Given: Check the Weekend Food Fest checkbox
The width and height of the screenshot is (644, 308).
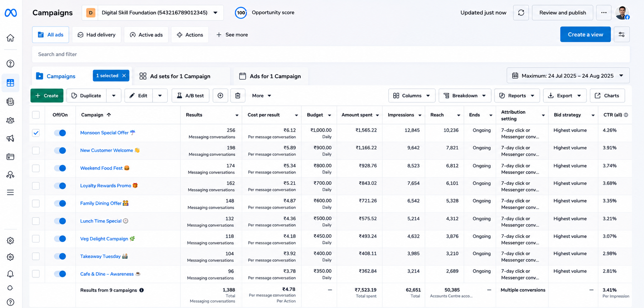Looking at the screenshot, I should [x=36, y=168].
